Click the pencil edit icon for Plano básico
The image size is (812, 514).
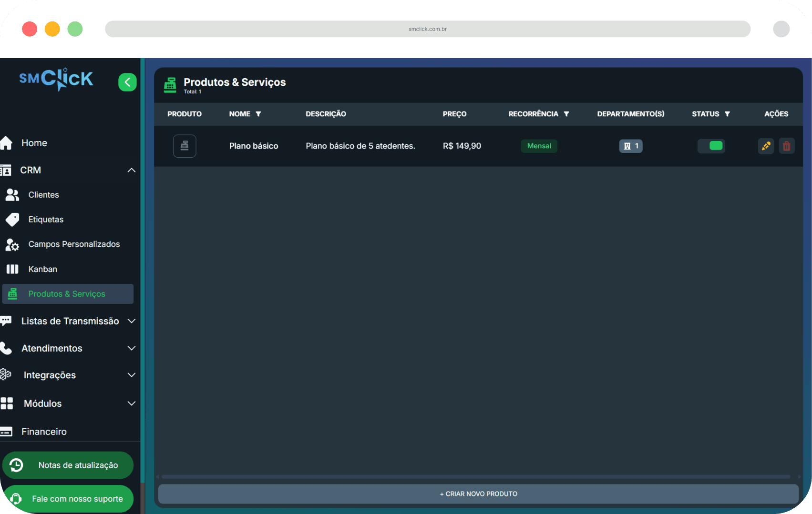(x=766, y=146)
